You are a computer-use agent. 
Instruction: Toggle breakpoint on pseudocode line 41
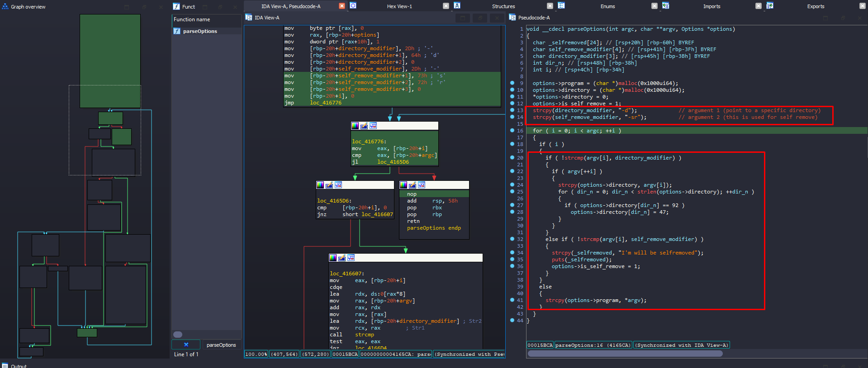pos(512,300)
